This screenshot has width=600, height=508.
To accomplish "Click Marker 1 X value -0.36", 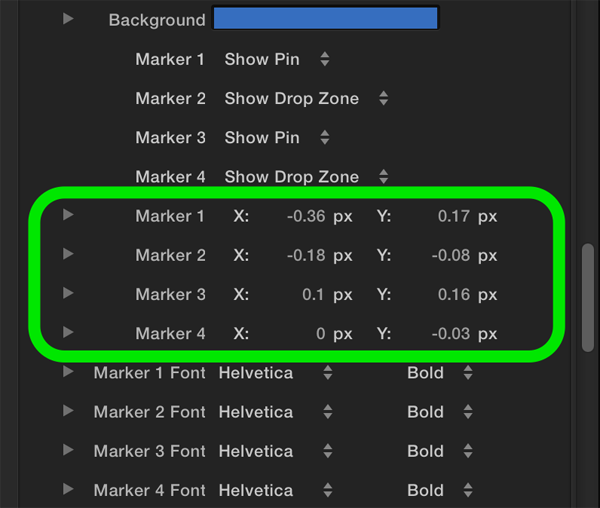I will tap(306, 217).
